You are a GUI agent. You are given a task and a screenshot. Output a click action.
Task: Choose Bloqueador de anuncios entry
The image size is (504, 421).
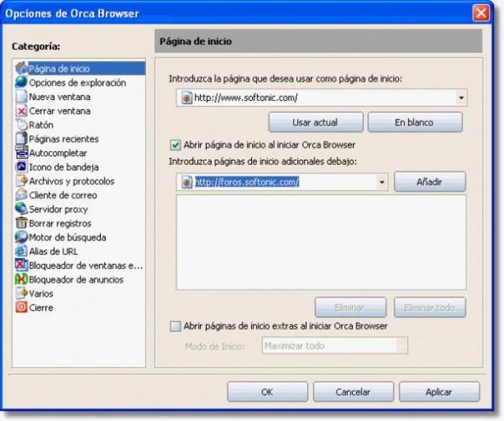point(76,279)
